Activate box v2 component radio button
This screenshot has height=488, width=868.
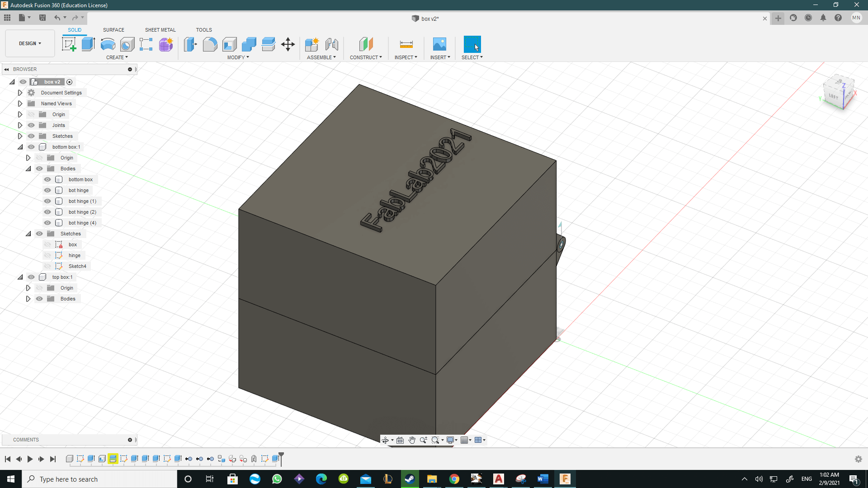[70, 82]
